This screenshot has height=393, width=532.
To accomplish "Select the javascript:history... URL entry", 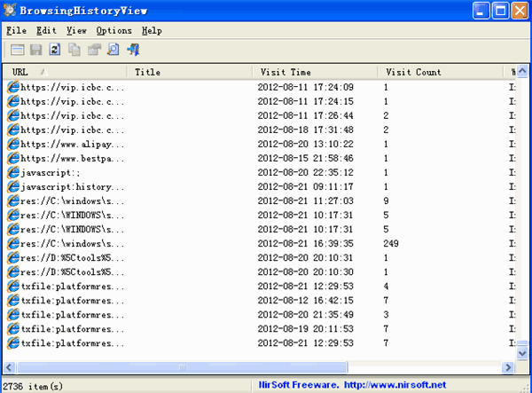I will click(x=73, y=187).
